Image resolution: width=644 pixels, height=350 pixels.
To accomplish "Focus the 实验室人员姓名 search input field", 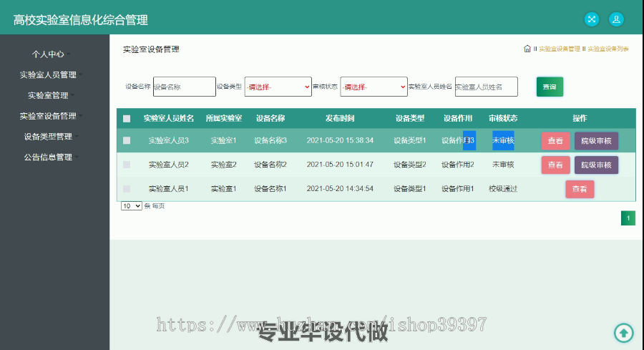I will click(x=487, y=87).
